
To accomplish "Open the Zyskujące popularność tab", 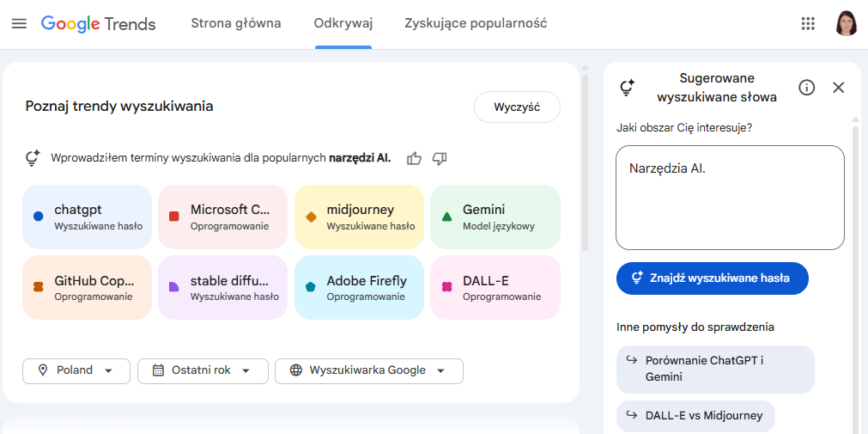I will [x=476, y=23].
